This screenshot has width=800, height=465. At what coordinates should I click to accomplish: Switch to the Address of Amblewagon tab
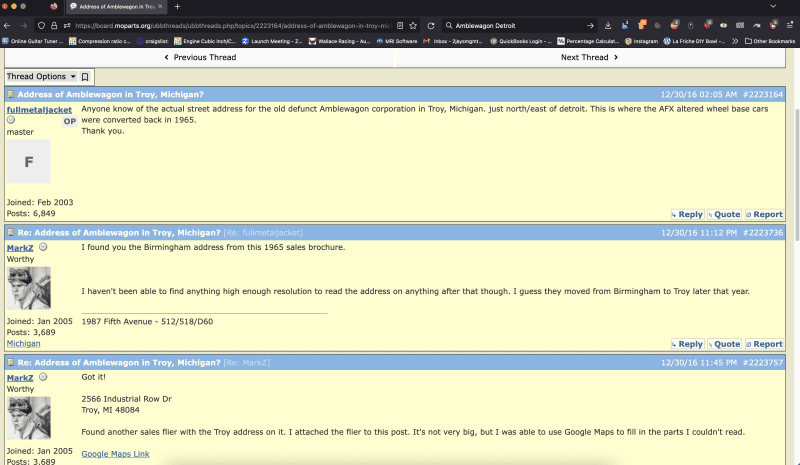click(x=116, y=7)
